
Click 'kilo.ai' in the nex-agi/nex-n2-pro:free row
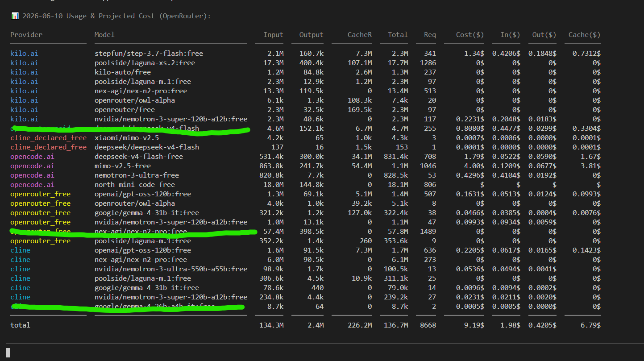24,91
